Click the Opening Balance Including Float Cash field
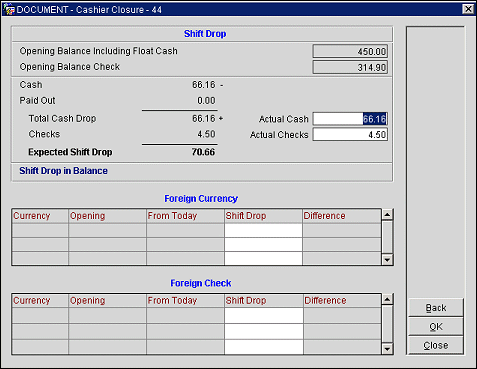The height and width of the screenshot is (369, 477). tap(350, 51)
